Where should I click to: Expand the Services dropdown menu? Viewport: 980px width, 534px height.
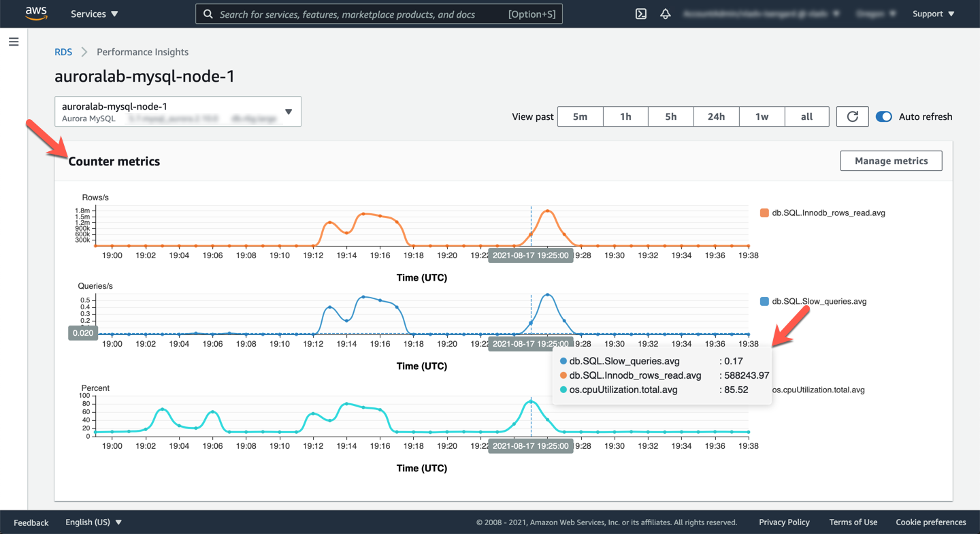[x=94, y=14]
